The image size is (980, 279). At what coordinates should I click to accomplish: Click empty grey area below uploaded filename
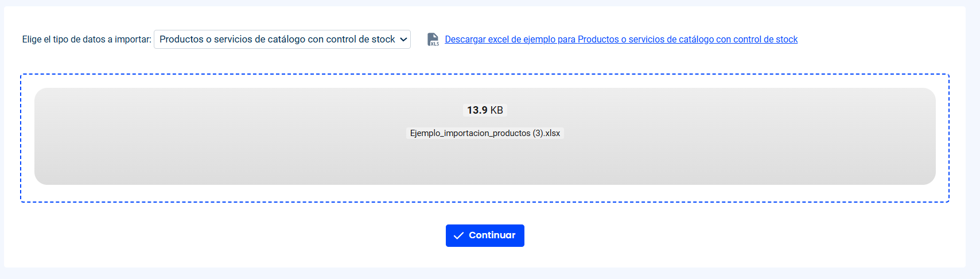(485, 164)
